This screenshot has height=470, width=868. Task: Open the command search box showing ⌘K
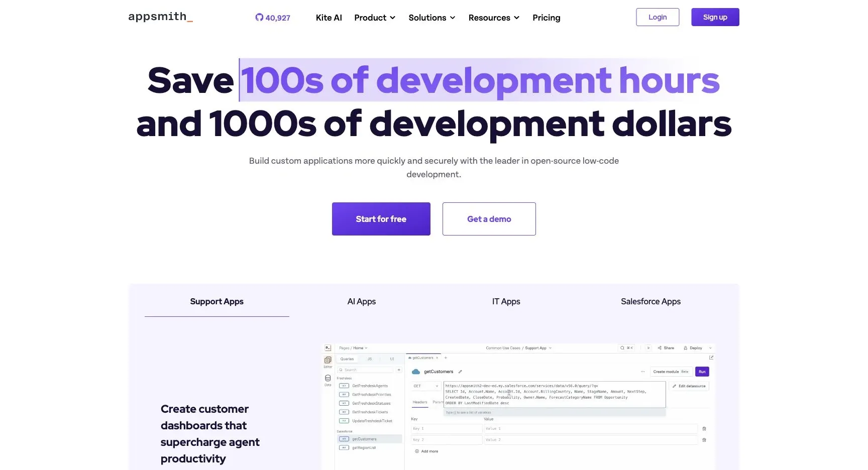pyautogui.click(x=627, y=347)
